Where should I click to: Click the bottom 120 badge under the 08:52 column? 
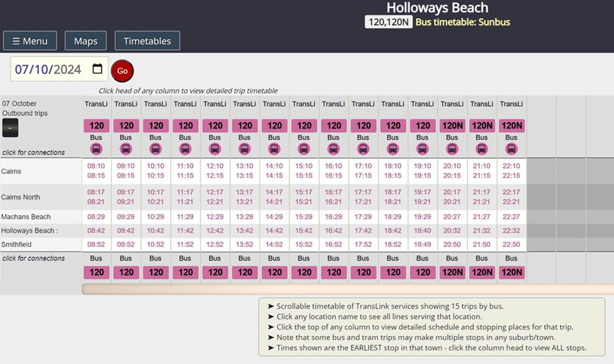[x=97, y=272]
